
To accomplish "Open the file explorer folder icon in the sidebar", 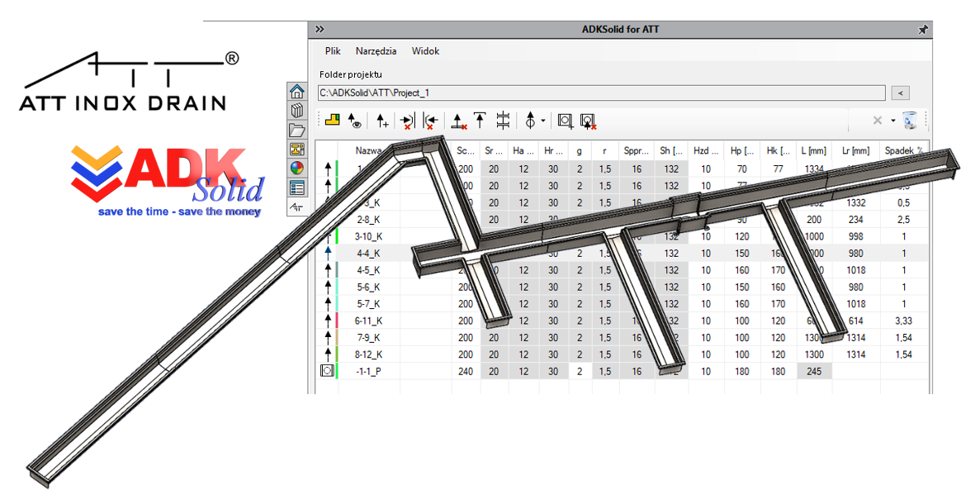I will 297,130.
